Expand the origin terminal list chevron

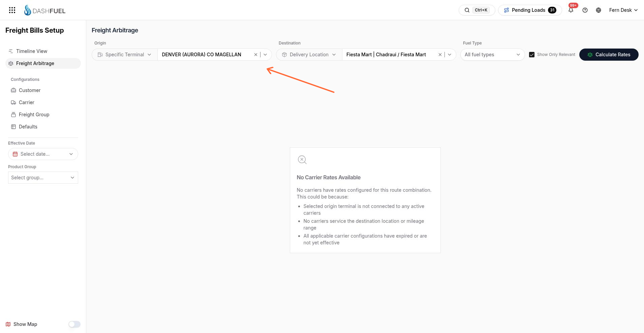[265, 55]
